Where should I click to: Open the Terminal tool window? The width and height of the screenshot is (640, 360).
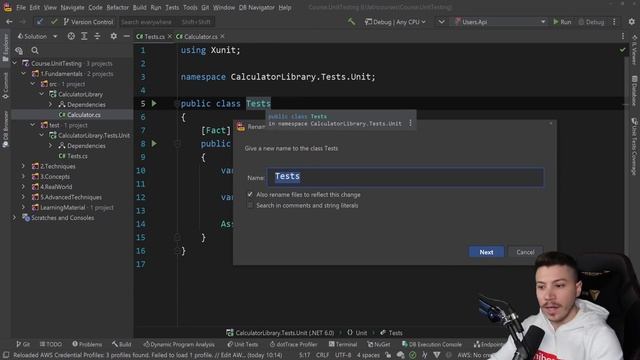pyautogui.click(x=343, y=344)
